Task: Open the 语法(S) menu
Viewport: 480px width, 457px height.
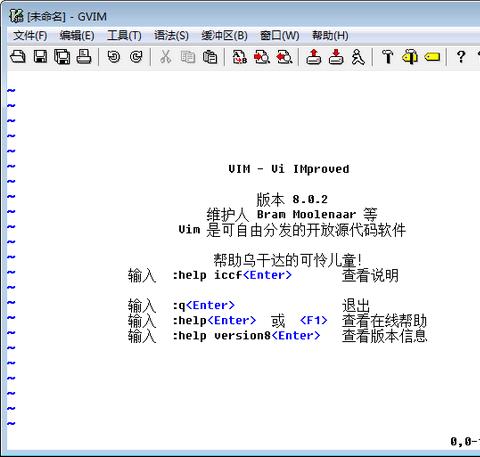Action: (171, 35)
